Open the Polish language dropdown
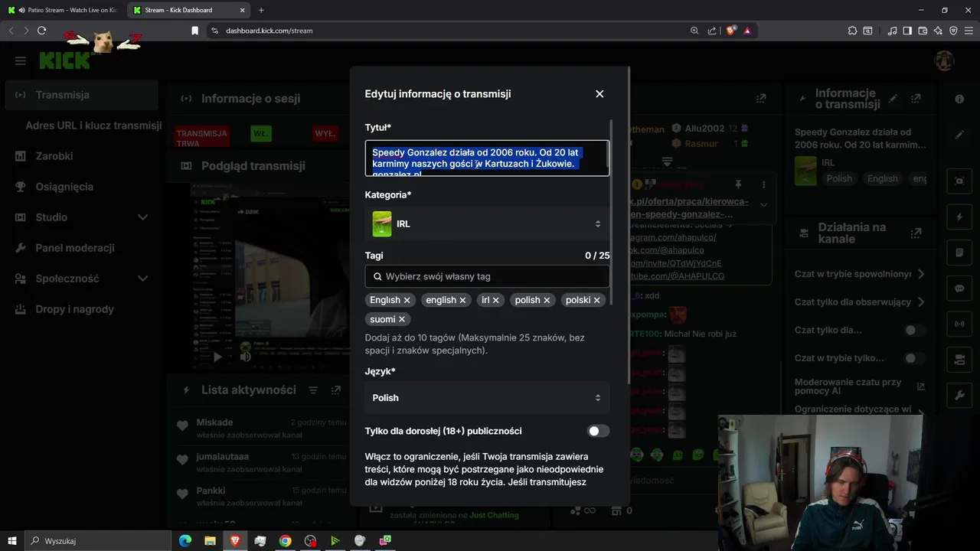This screenshot has height=551, width=980. [x=487, y=398]
